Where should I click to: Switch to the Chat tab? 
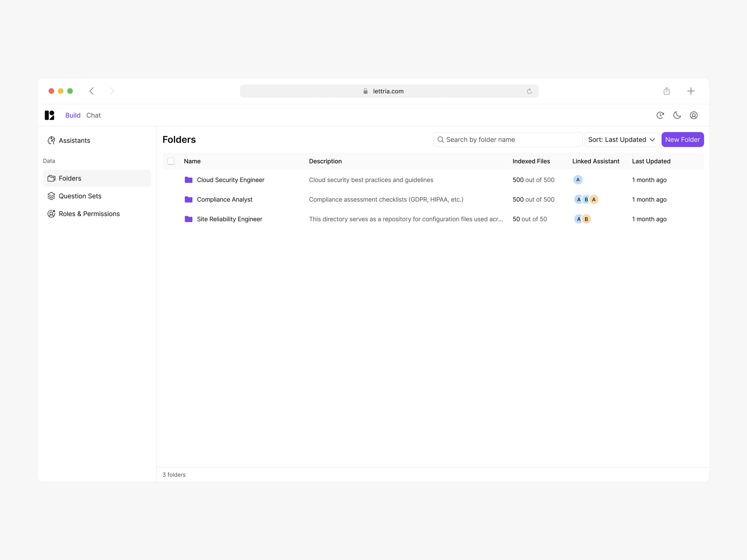coord(94,115)
